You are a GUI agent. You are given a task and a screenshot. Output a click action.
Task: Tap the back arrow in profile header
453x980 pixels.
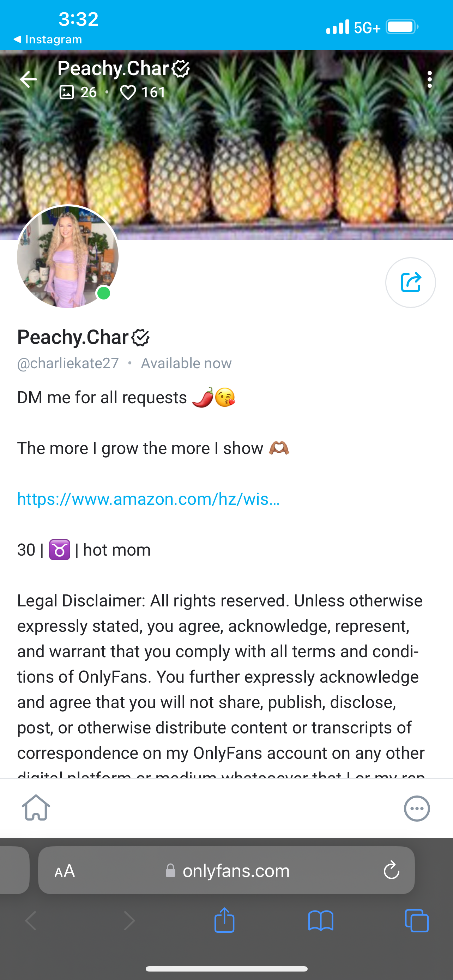29,79
